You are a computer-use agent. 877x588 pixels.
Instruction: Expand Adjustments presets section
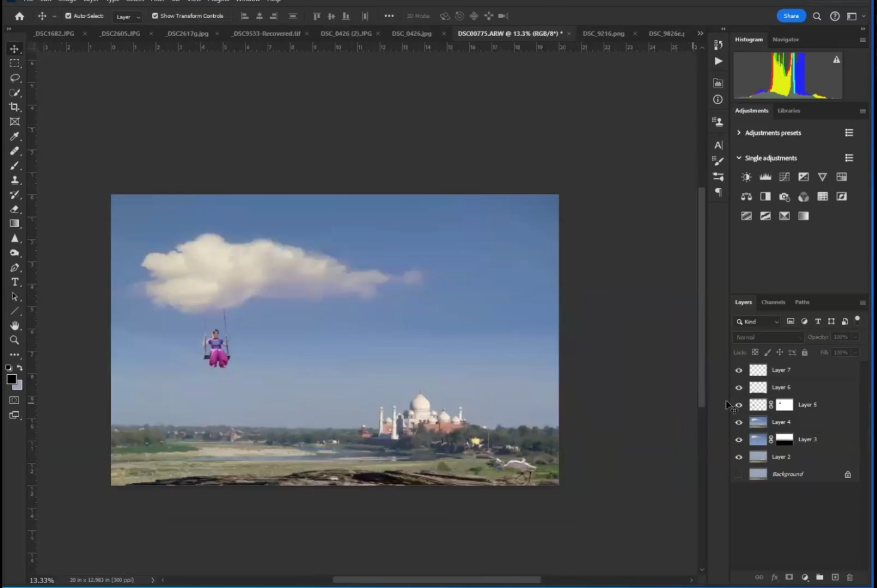coord(739,133)
